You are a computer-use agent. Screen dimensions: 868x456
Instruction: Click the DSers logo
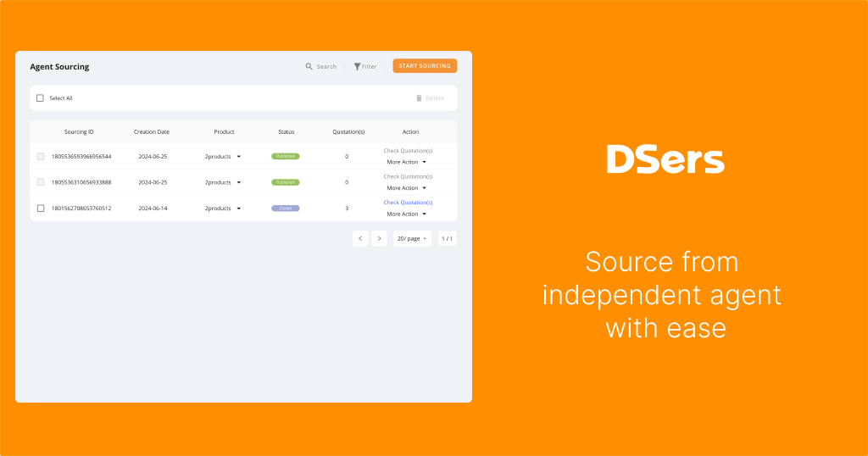[665, 159]
